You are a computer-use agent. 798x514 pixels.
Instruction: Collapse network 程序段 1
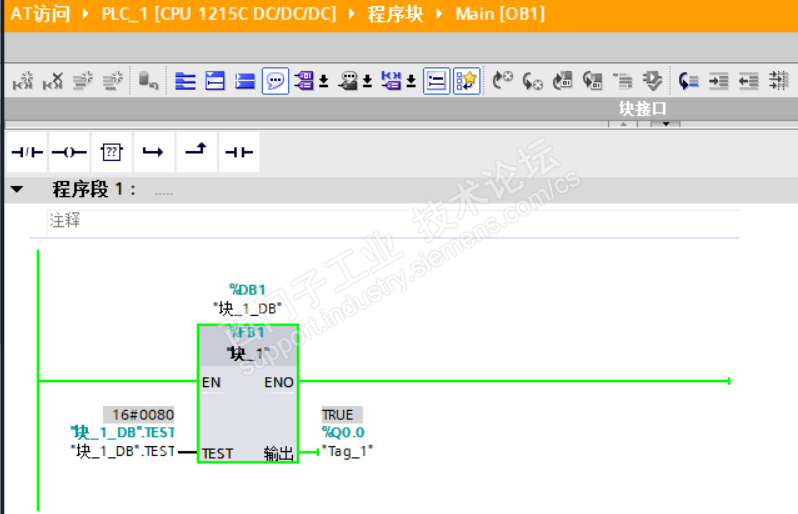(x=17, y=189)
